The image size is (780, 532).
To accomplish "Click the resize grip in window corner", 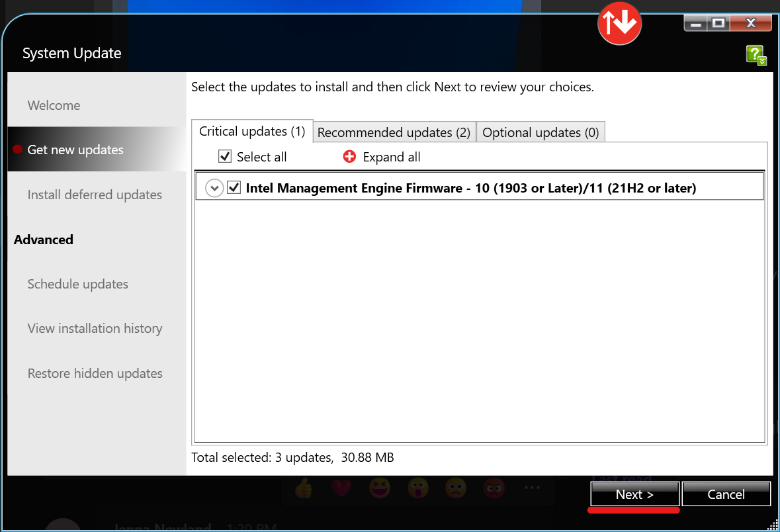I will pos(773,525).
